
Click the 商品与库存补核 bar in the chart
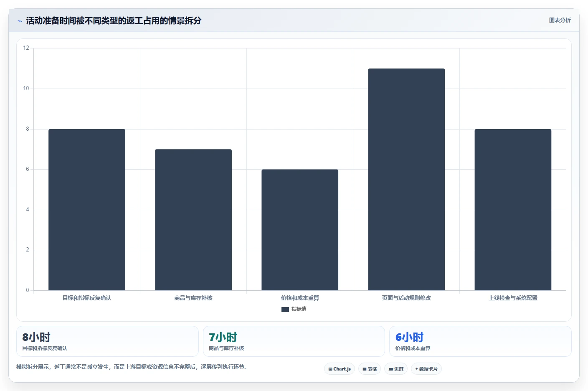pyautogui.click(x=193, y=220)
